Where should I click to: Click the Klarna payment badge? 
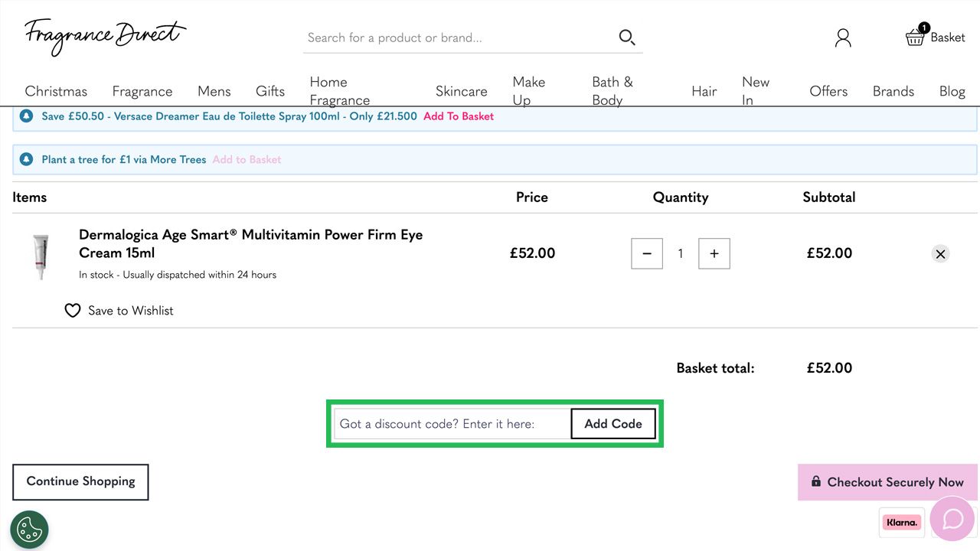click(902, 523)
